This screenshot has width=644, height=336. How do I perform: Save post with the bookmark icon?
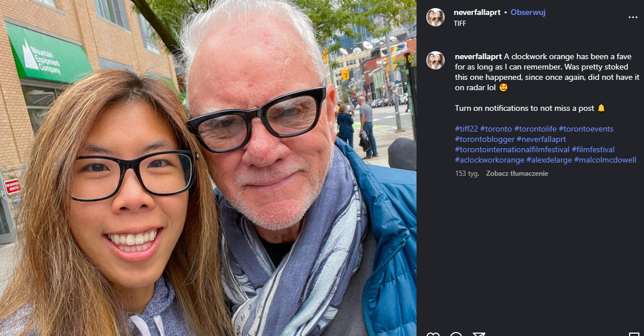coord(634,334)
